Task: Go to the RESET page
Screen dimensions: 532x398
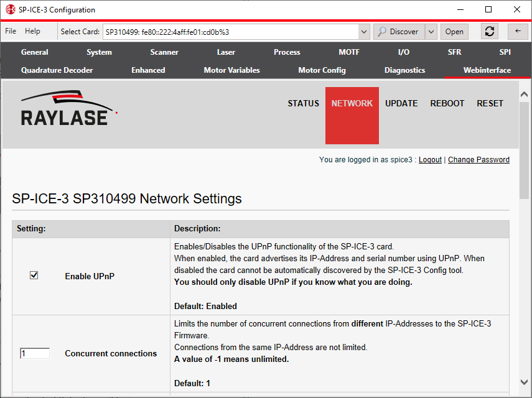Action: [x=490, y=103]
